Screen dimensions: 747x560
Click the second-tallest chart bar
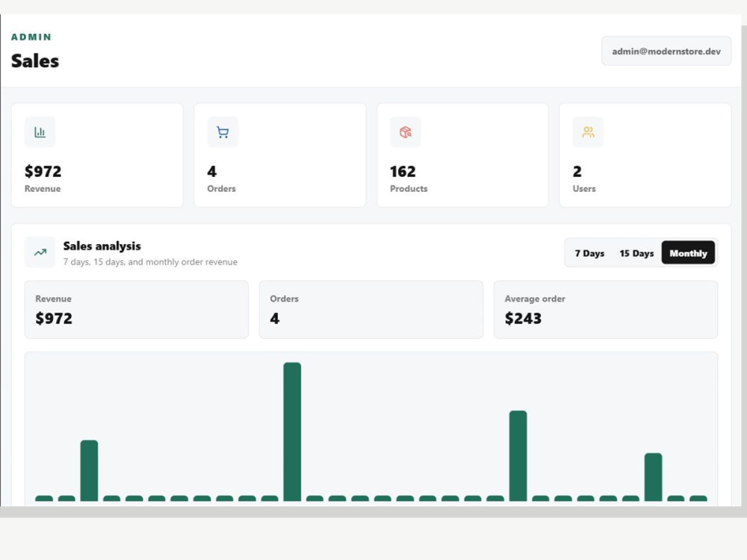[x=518, y=455]
